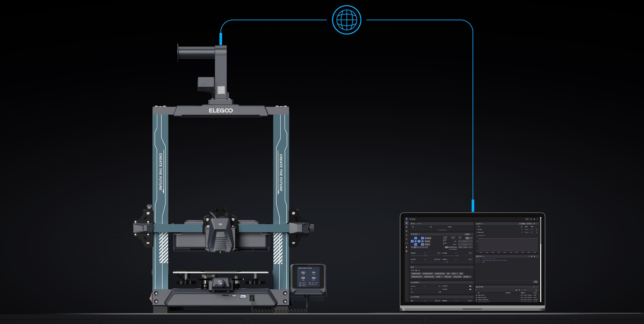Collapse the movement control panel
Viewport: 644px width, 324px height.
point(472,234)
